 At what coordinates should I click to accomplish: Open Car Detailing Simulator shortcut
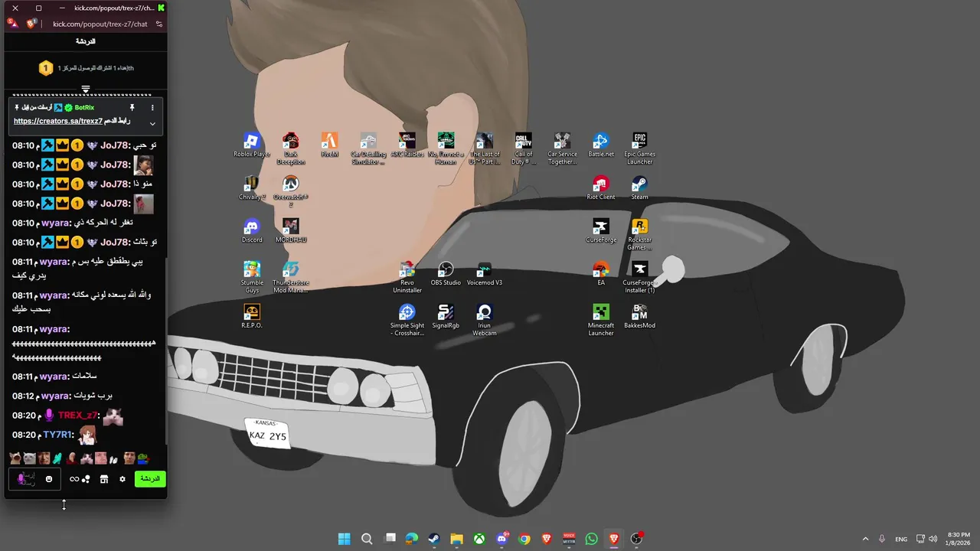point(368,148)
